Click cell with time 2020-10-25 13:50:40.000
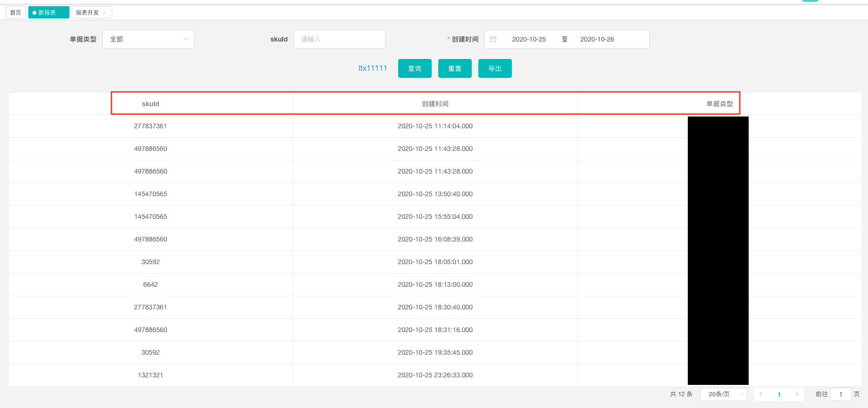The height and width of the screenshot is (408, 868). coord(435,194)
